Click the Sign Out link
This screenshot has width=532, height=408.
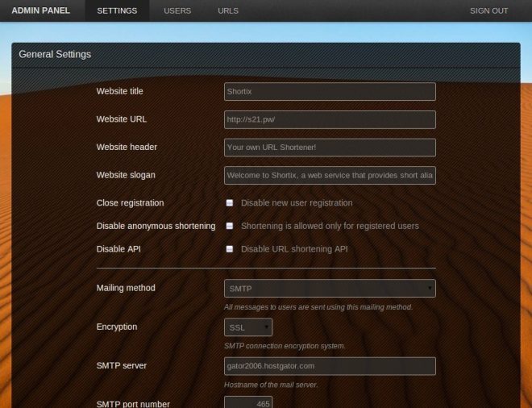488,10
